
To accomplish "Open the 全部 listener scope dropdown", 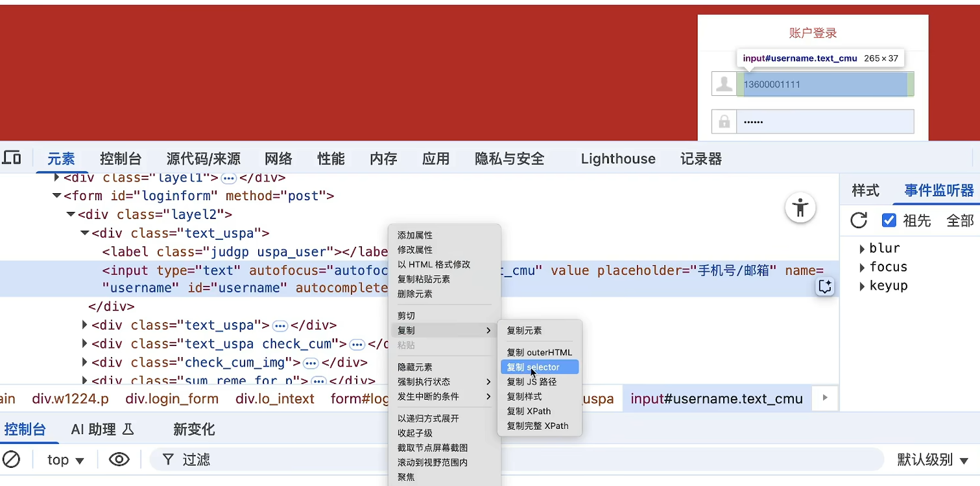I will [960, 221].
